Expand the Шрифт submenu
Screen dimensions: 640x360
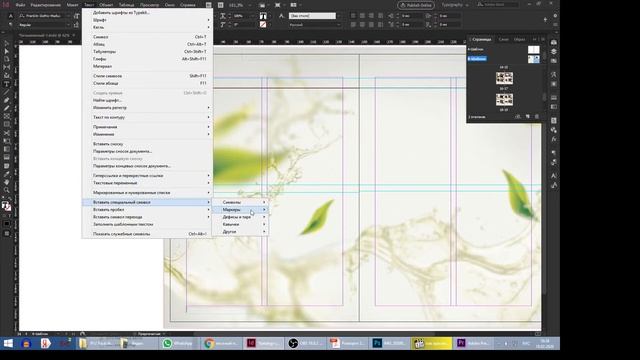pos(147,20)
